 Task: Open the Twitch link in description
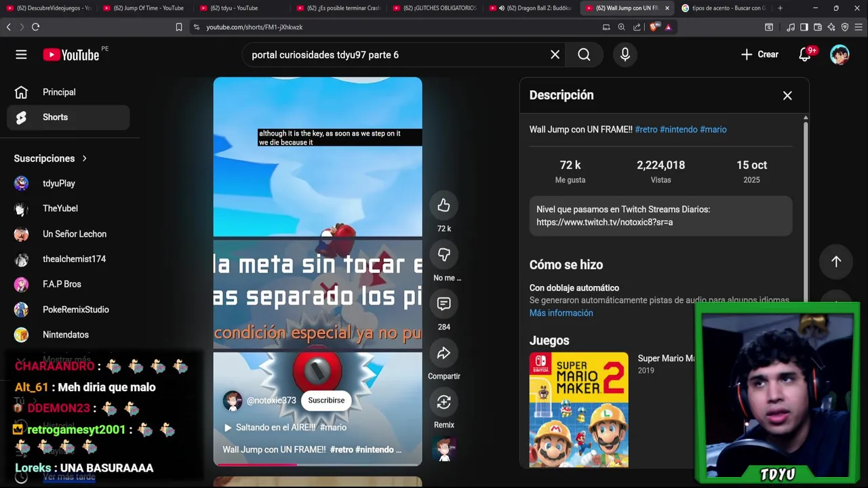click(604, 222)
